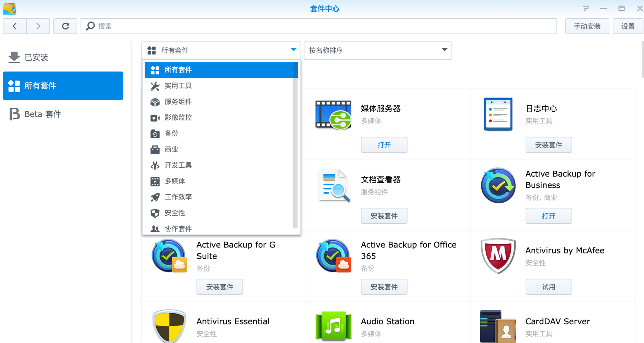This screenshot has width=644, height=343.
Task: Click 打开 for Active Backup for Business
Action: pyautogui.click(x=549, y=216)
